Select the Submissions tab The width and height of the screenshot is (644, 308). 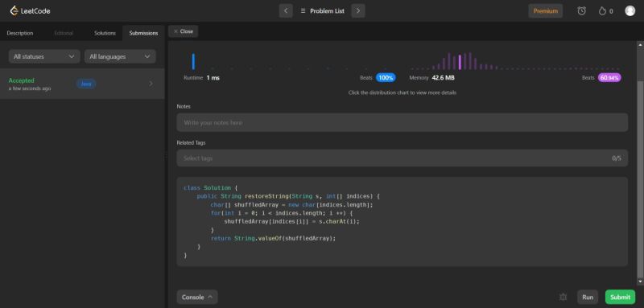pos(143,33)
